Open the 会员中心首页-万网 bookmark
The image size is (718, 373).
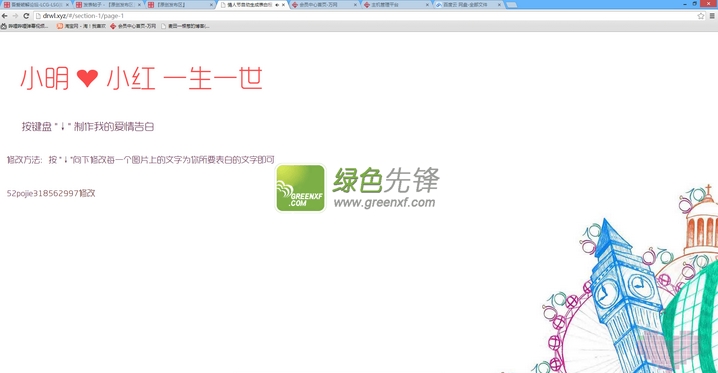point(133,26)
